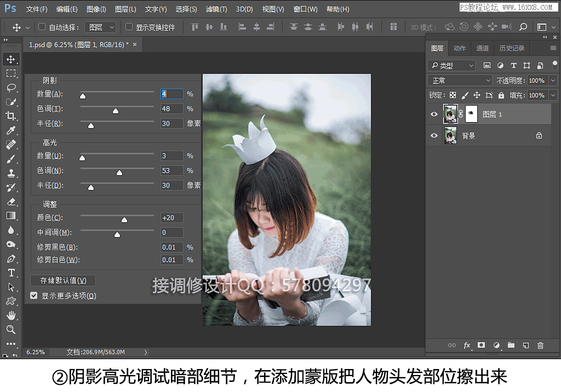Viewport: 561px width, 392px height.
Task: Select the Lasso tool
Action: click(x=11, y=88)
